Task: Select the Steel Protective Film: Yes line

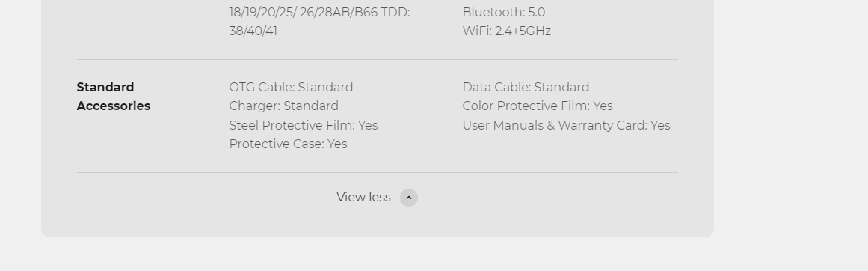Action: pyautogui.click(x=304, y=125)
